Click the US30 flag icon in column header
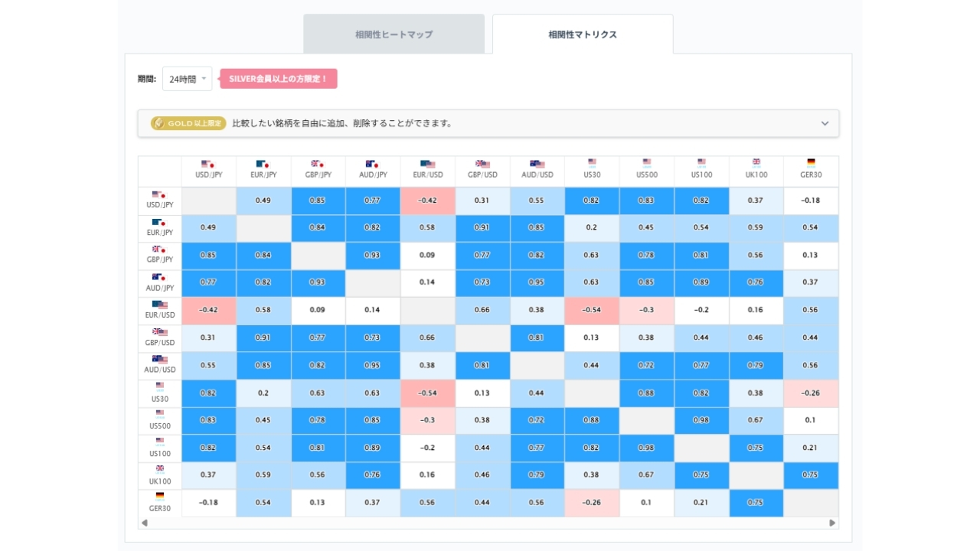Image resolution: width=980 pixels, height=551 pixels. point(592,162)
